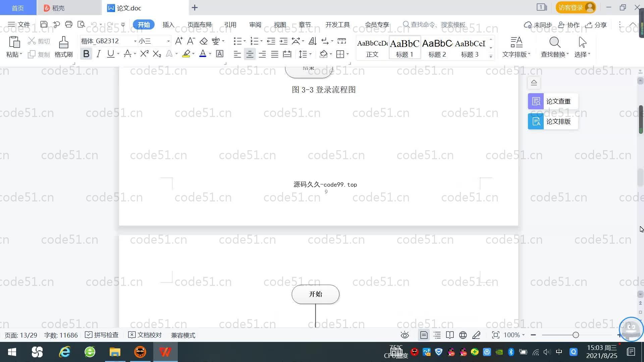The image size is (644, 362).
Task: Switch to web layout view icon
Action: 463,335
